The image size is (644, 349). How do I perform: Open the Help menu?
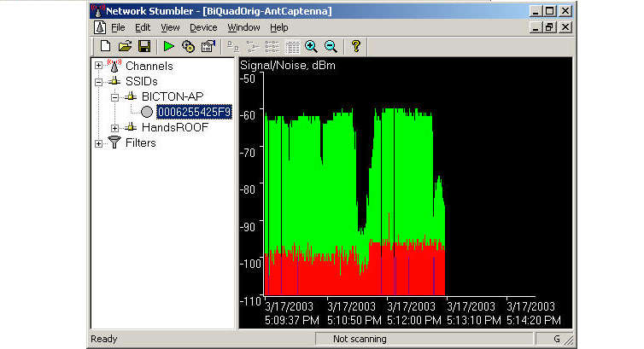coord(279,27)
